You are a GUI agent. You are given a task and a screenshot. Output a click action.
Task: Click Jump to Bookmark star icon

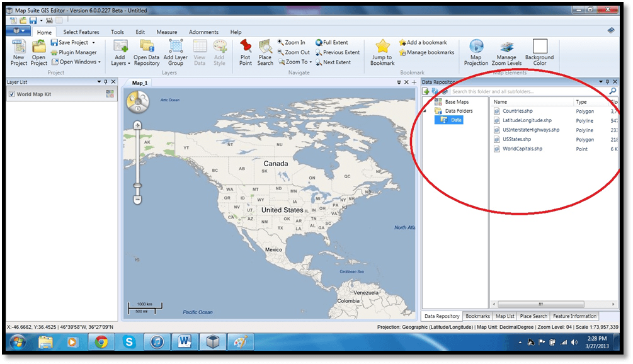pos(382,47)
